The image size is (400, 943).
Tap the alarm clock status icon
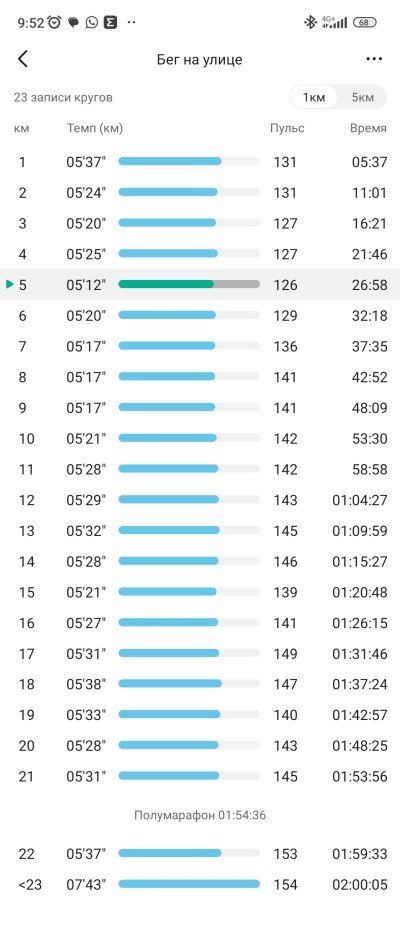[55, 23]
